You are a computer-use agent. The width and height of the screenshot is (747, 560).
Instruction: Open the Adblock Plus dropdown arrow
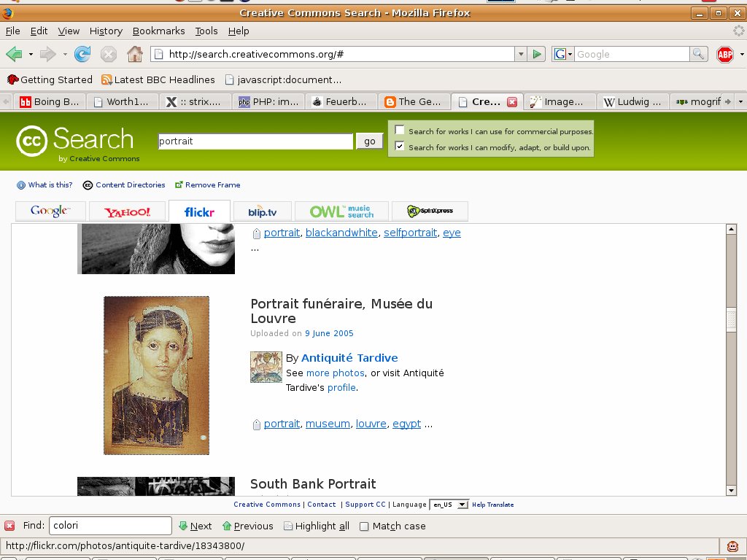pos(742,54)
